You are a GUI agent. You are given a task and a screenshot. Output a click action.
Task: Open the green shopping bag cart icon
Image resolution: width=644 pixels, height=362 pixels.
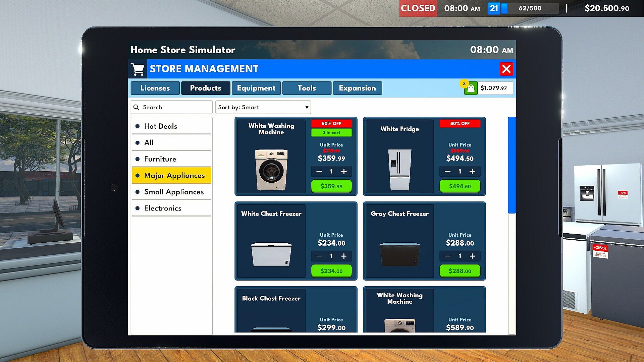click(x=471, y=88)
